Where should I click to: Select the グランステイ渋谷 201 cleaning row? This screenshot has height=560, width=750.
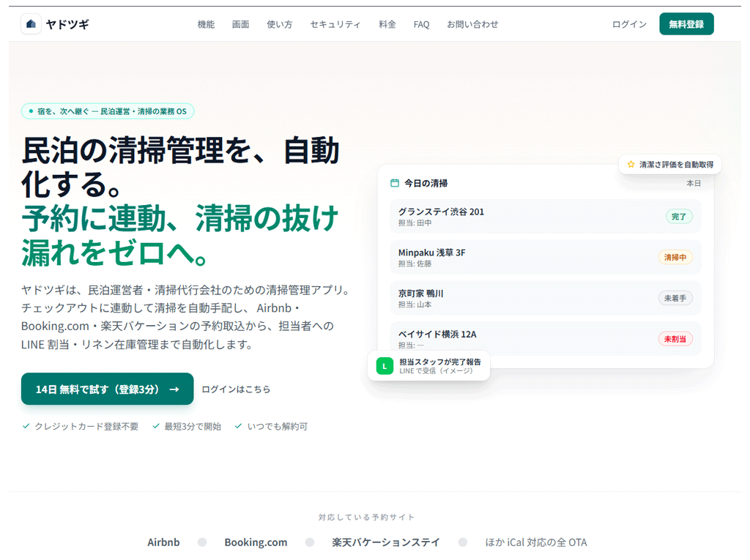[545, 216]
